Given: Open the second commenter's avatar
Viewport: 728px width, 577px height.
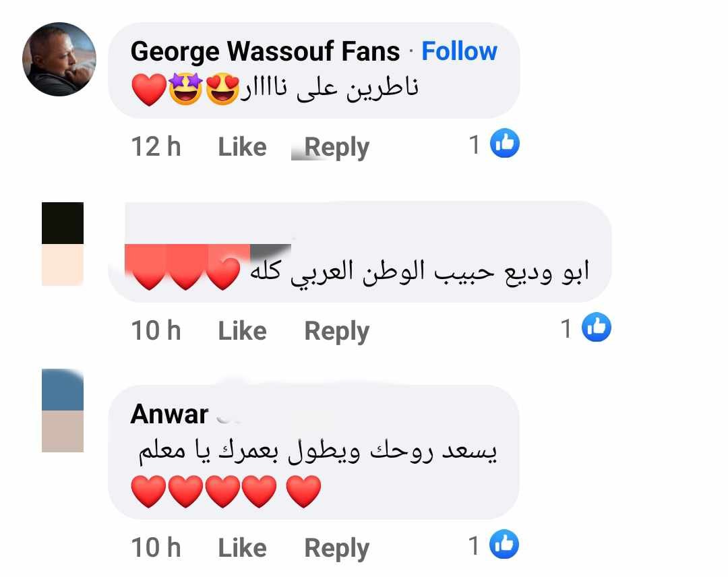Looking at the screenshot, I should [63, 244].
